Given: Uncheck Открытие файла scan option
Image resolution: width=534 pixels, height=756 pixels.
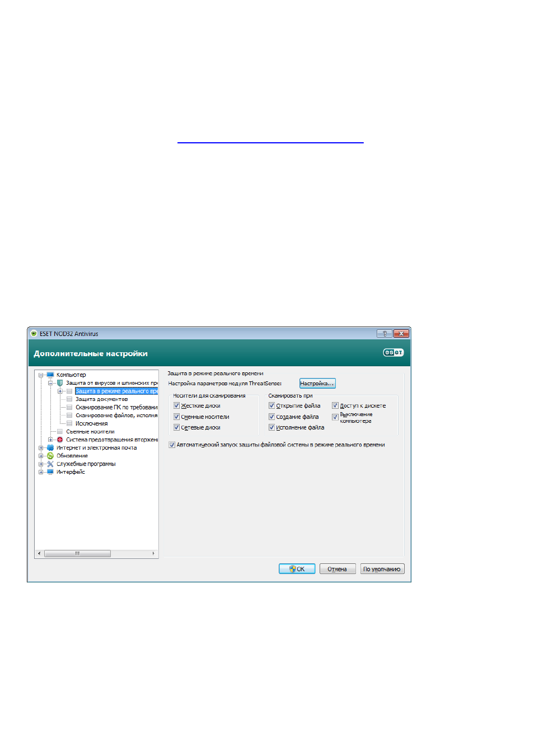Looking at the screenshot, I should pyautogui.click(x=271, y=405).
